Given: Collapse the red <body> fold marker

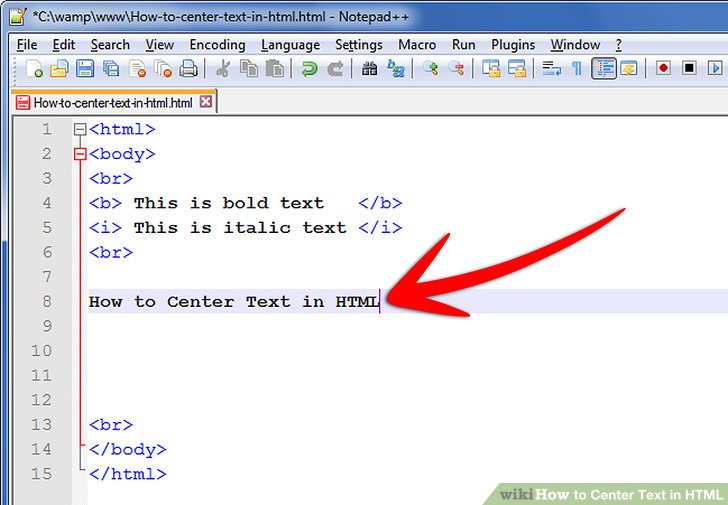Looking at the screenshot, I should (80, 154).
